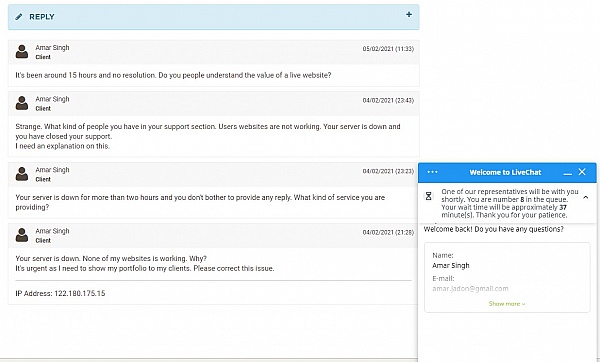
Task: Click the Welcome to LiveChat title bar
Action: tap(507, 173)
